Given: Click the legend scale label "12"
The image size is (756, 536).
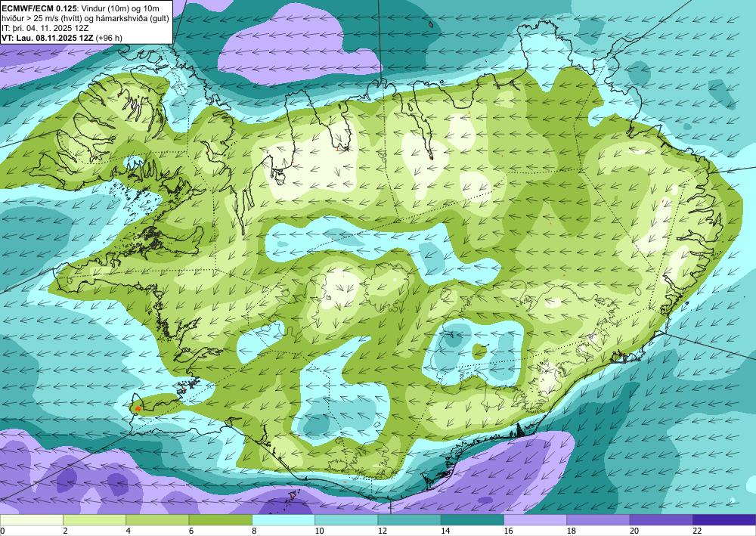Looking at the screenshot, I should [x=383, y=531].
